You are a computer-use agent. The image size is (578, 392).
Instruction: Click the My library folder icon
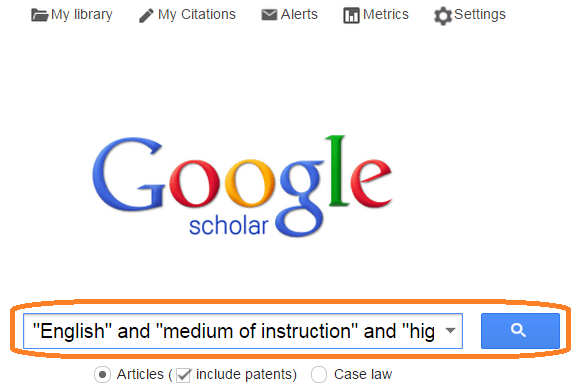pos(40,15)
